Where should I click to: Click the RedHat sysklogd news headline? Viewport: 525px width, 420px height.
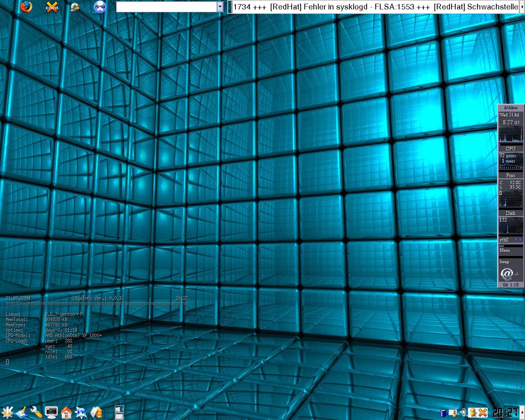click(x=319, y=7)
